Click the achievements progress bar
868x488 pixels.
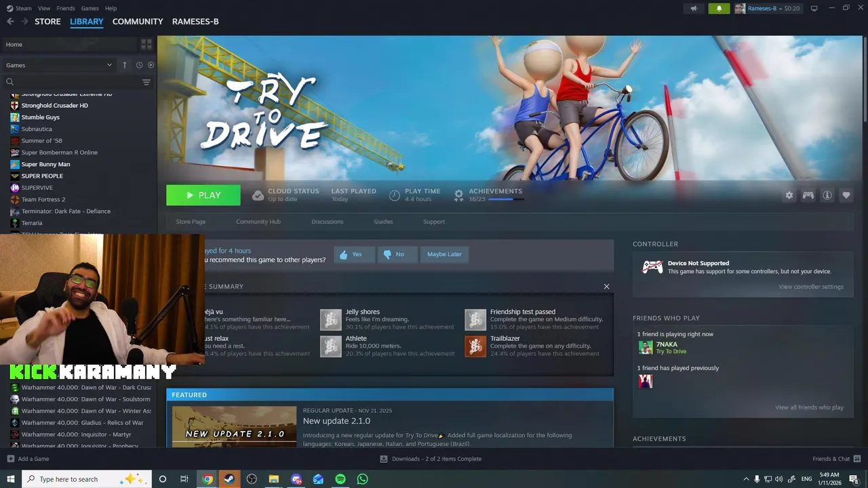click(506, 199)
